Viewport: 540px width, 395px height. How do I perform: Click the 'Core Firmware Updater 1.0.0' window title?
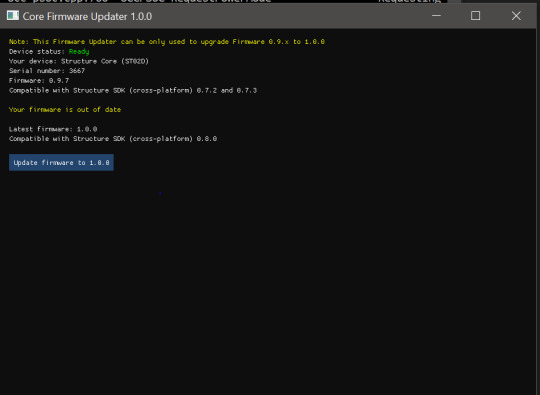pyautogui.click(x=87, y=17)
